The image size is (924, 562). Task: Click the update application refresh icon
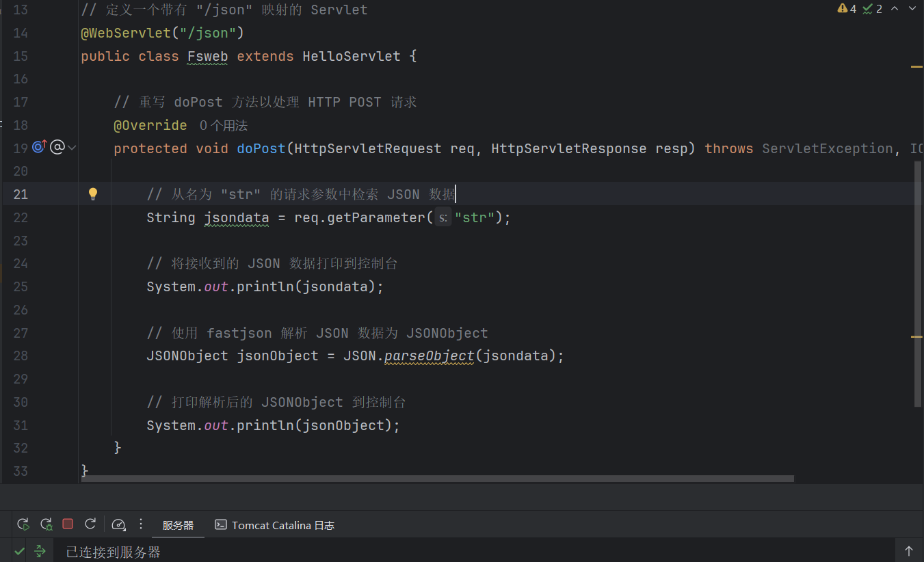pyautogui.click(x=90, y=524)
